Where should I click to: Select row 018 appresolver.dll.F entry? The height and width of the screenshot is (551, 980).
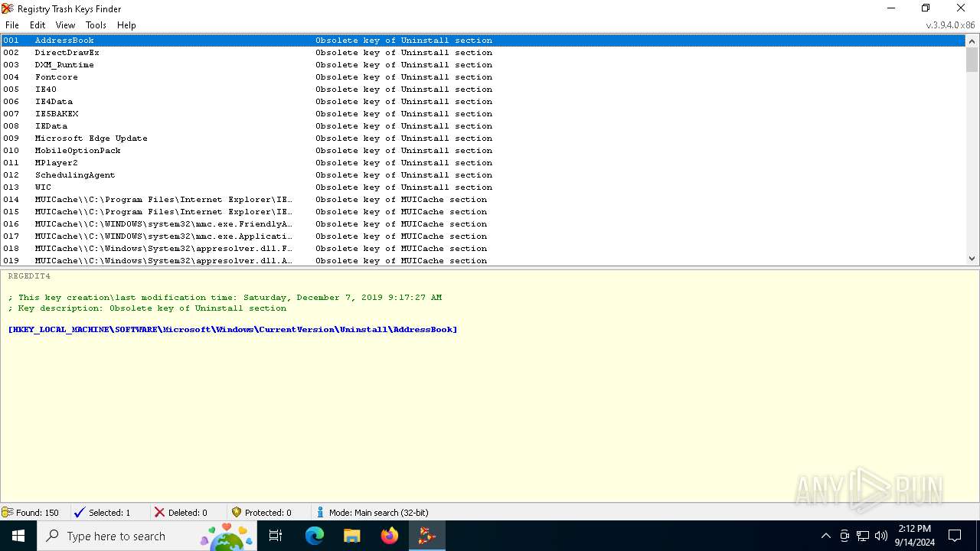click(x=483, y=249)
